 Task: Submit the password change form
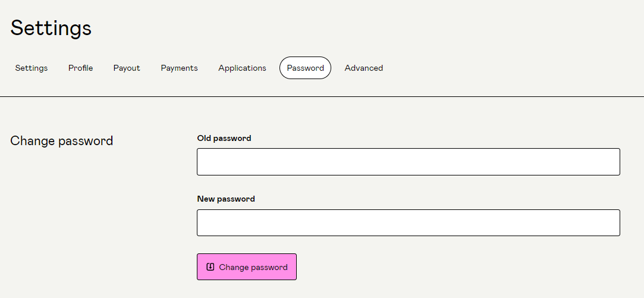pos(247,267)
